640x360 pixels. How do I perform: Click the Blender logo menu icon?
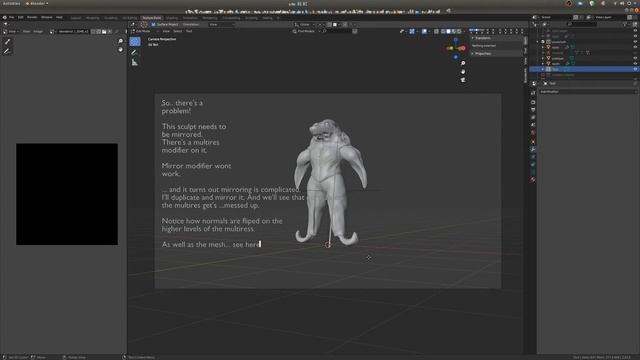pyautogui.click(x=4, y=18)
